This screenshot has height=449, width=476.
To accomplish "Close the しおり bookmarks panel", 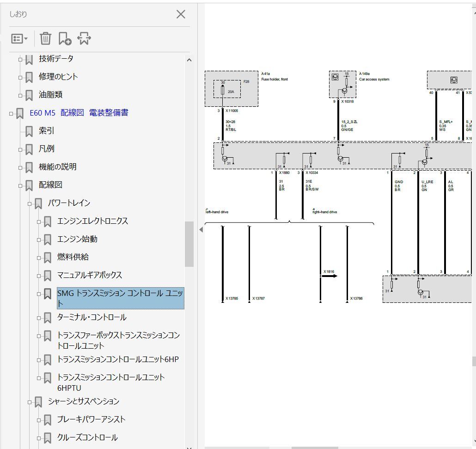I will 181,14.
